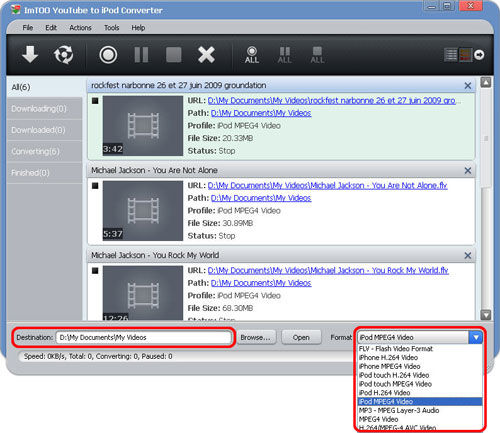Select the Downloading(0) category
The width and height of the screenshot is (500, 433).
[44, 109]
